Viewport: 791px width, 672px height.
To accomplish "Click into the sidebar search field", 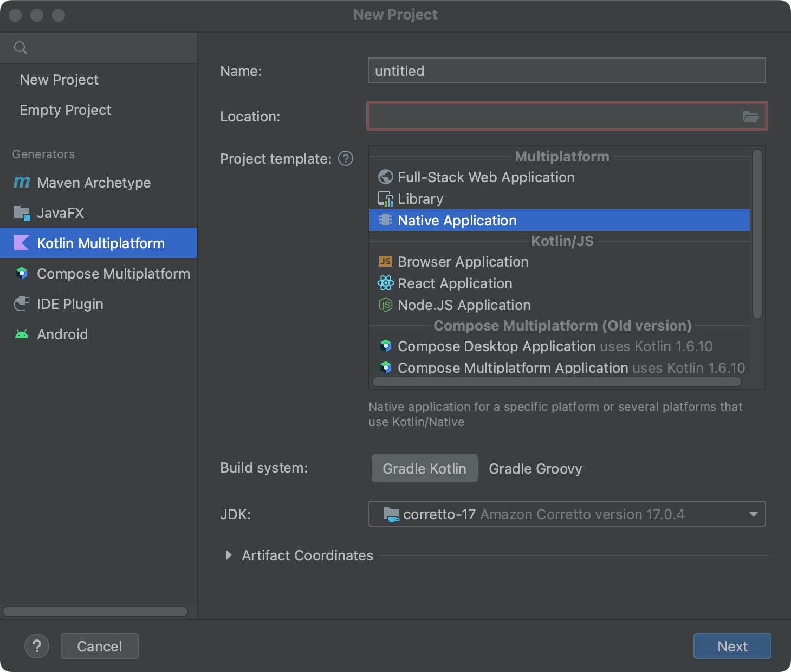I will (x=99, y=48).
